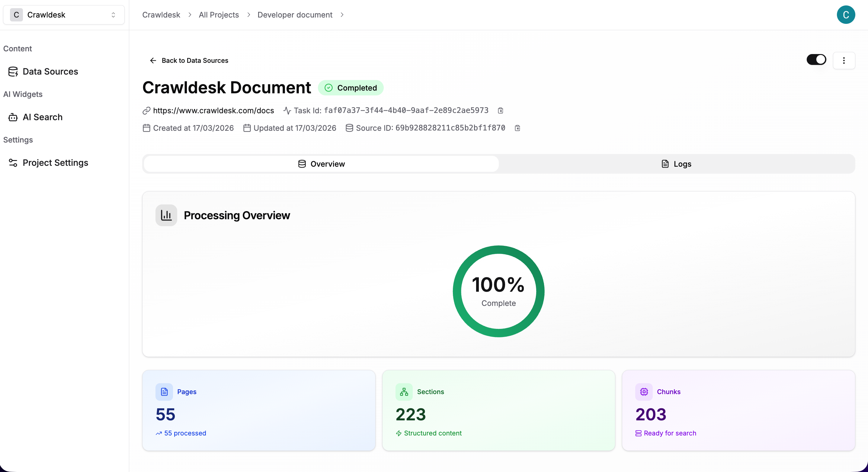Click the Chunks icon on the purple card

(x=644, y=391)
